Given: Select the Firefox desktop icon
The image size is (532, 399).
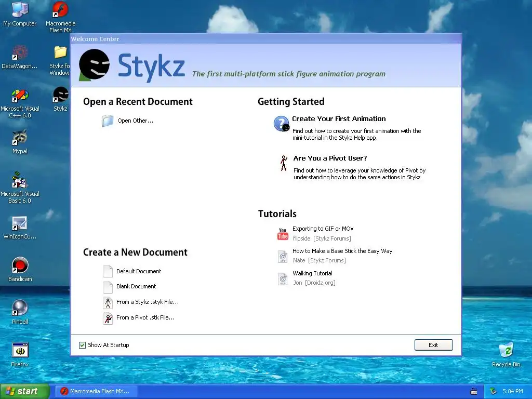Looking at the screenshot, I should tap(20, 351).
